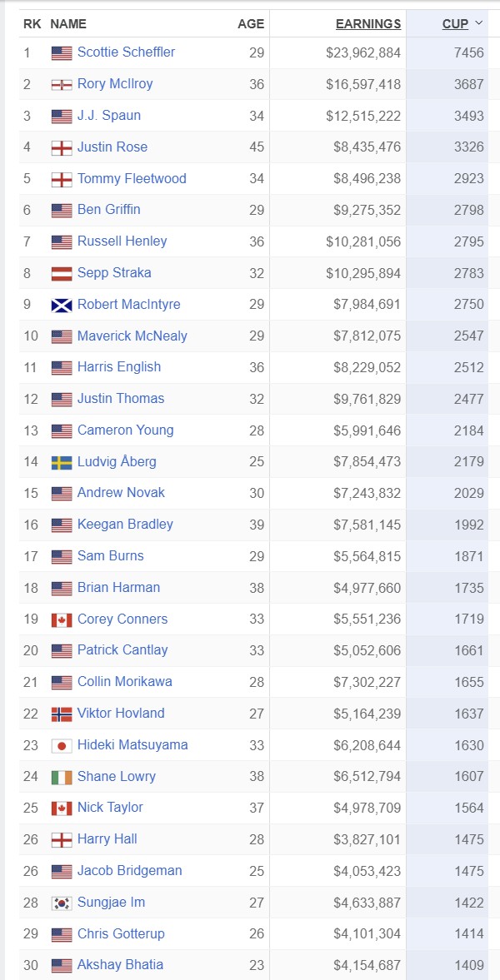Open Justin Thomas player link
The height and width of the screenshot is (980, 500).
click(x=121, y=398)
